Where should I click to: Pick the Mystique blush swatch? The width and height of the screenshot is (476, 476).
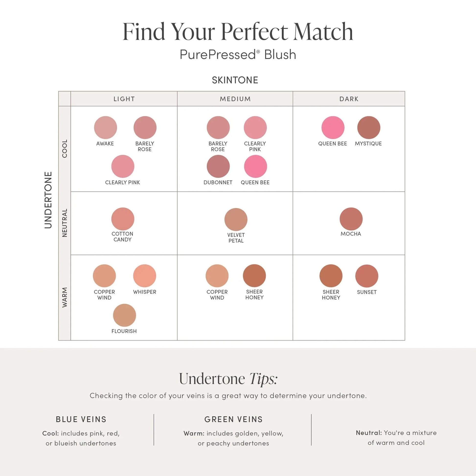tap(369, 128)
